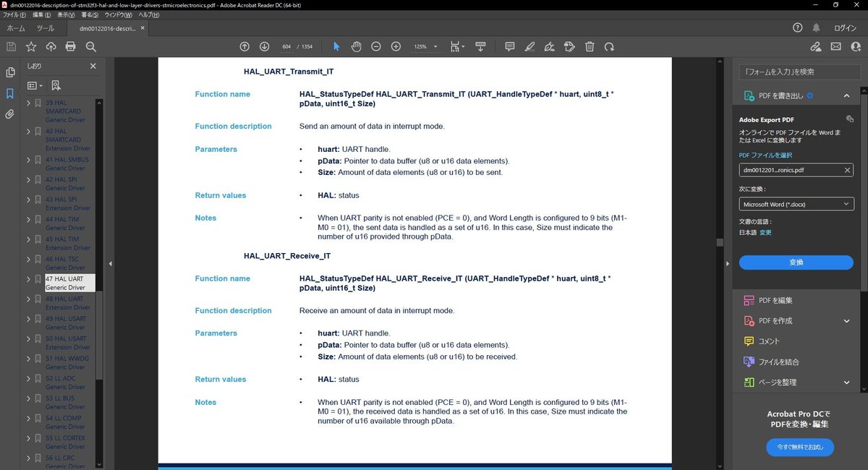Collapse the left navigation pane

pos(111,264)
